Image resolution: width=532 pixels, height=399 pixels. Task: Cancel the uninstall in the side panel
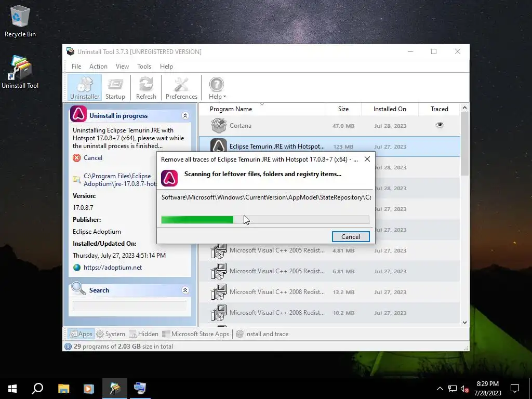coord(92,158)
